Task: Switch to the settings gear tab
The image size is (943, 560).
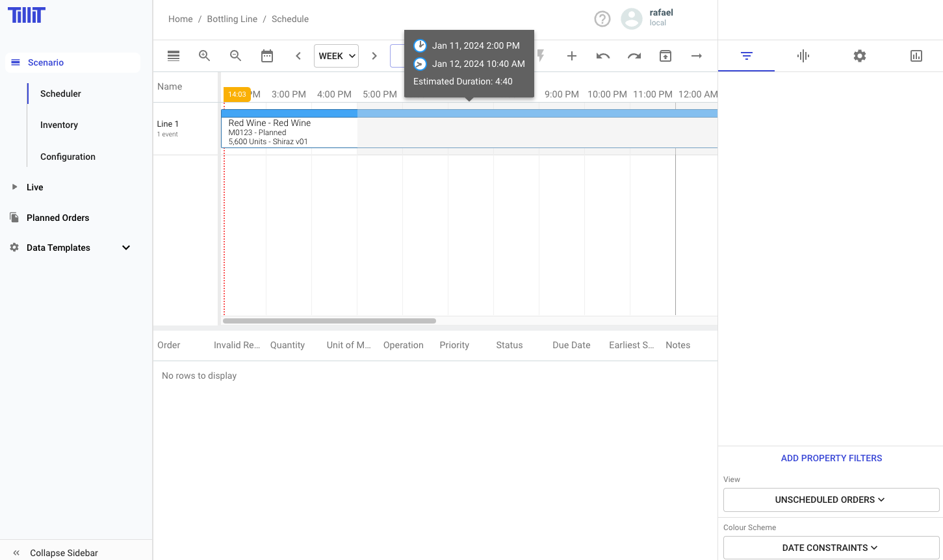Action: 859,56
